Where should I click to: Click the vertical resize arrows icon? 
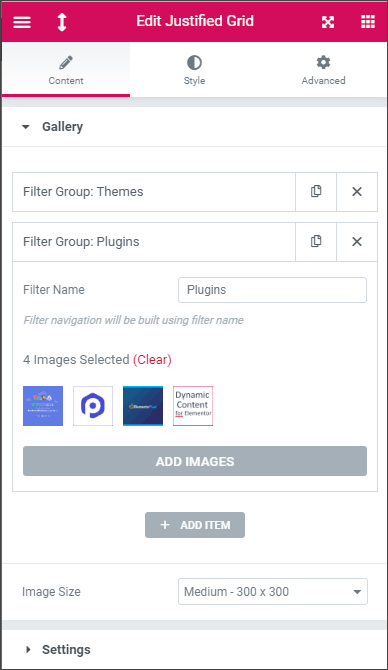click(62, 22)
